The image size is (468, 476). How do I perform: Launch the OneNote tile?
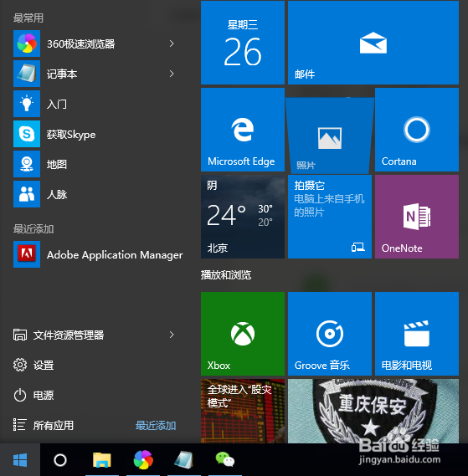[417, 217]
